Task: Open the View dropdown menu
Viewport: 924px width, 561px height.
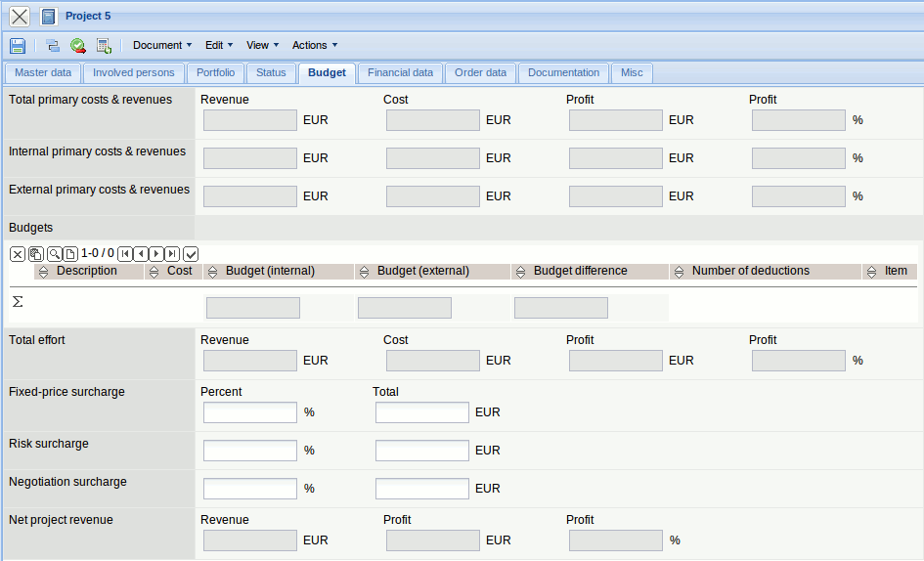Action: click(x=262, y=45)
